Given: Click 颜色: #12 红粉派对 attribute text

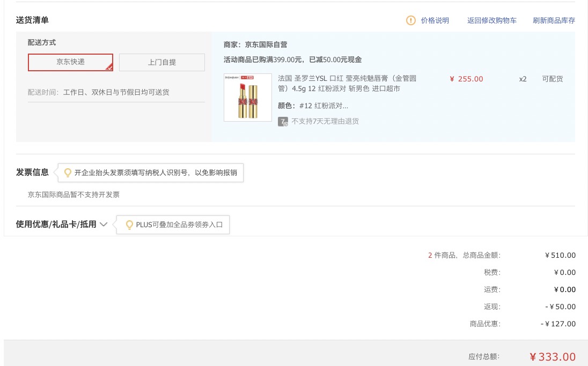Looking at the screenshot, I should (313, 106).
